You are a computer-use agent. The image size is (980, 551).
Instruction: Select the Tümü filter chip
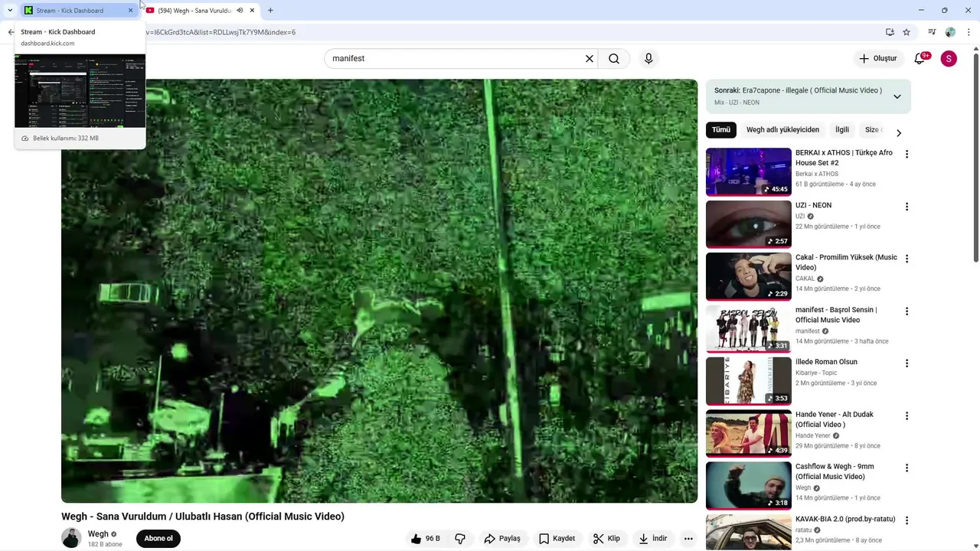721,130
